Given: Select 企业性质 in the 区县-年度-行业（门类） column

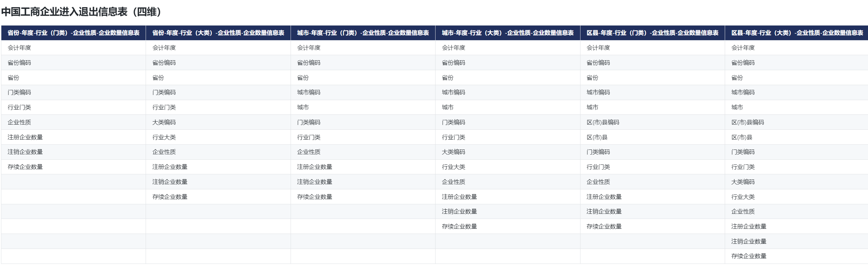Looking at the screenshot, I should click(599, 182).
